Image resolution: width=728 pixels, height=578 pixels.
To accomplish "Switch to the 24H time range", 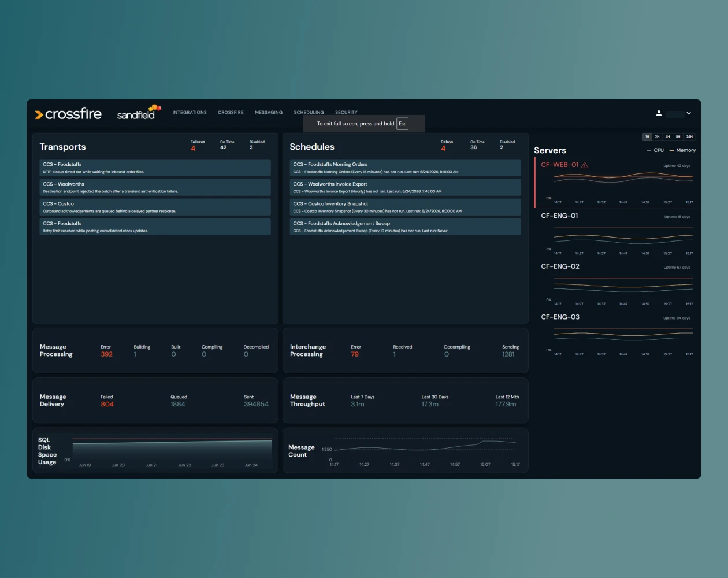I will [689, 137].
